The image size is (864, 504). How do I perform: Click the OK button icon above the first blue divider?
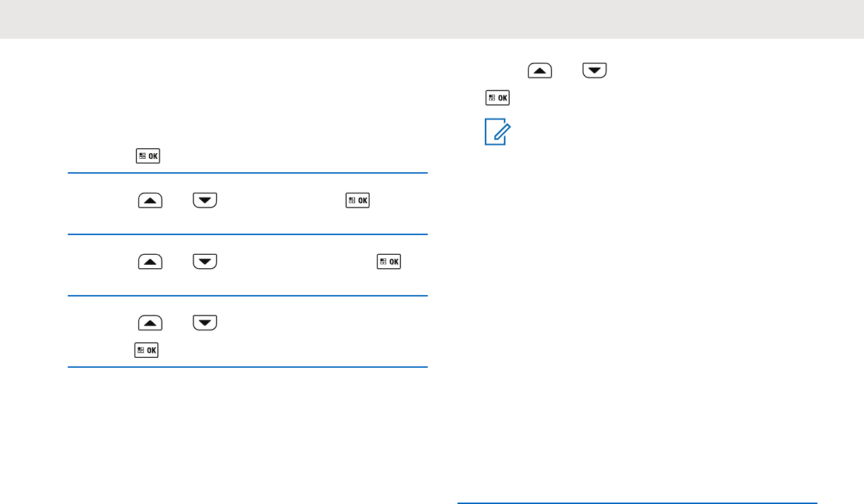point(148,156)
